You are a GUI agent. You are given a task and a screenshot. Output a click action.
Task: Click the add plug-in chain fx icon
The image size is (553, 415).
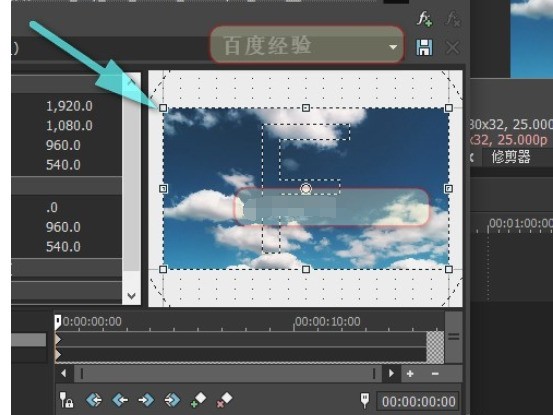point(424,19)
